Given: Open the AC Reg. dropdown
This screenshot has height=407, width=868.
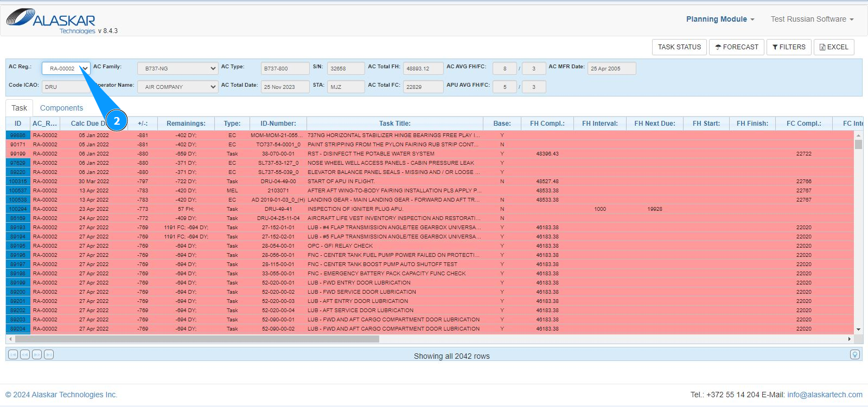Looking at the screenshot, I should (66, 68).
